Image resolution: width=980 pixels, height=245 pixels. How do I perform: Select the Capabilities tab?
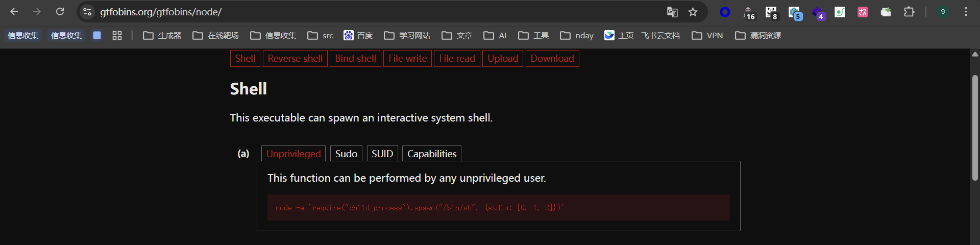click(x=432, y=154)
